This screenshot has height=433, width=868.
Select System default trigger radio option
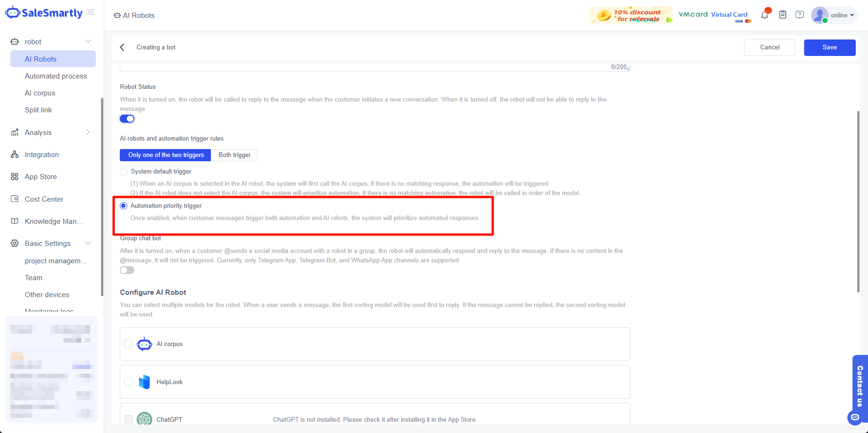(x=124, y=172)
